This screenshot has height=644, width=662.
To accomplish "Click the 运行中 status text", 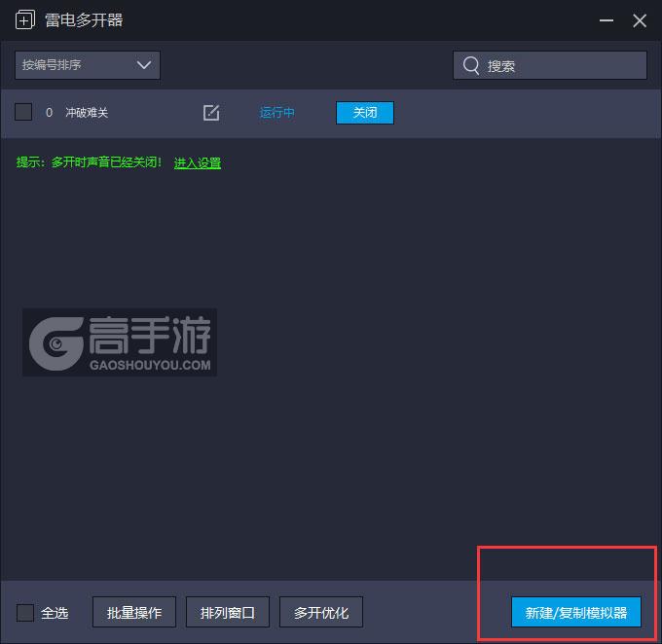I will [276, 113].
